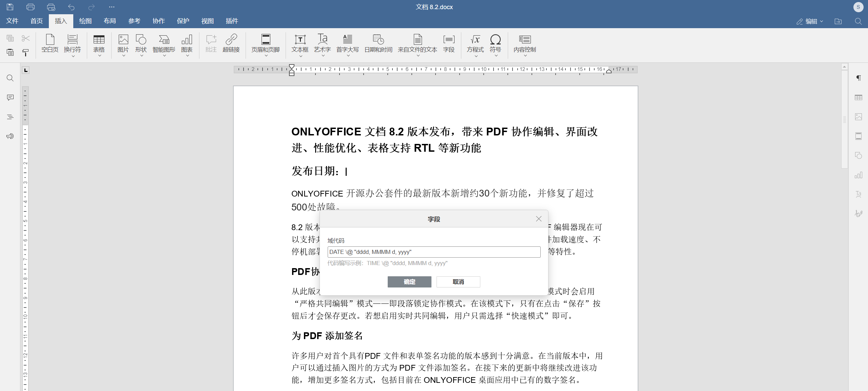
Task: Click the Save icon in title bar
Action: (10, 7)
